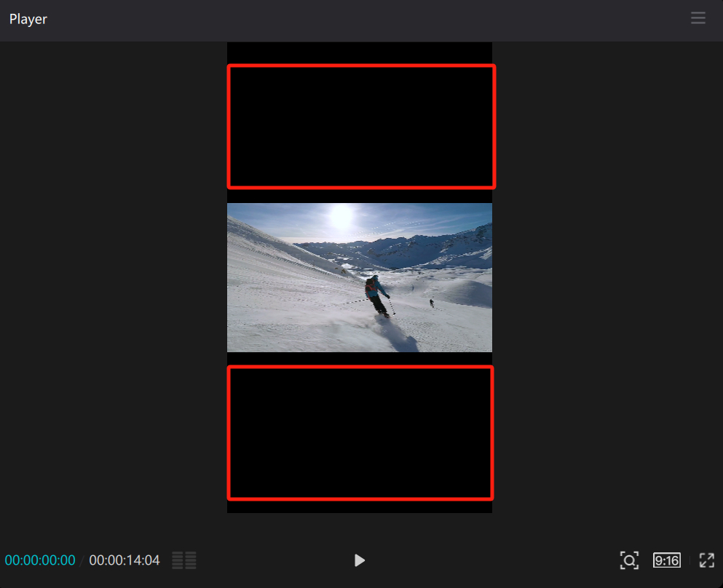The image size is (723, 588).
Task: Open the Player hamburger menu
Action: point(698,19)
